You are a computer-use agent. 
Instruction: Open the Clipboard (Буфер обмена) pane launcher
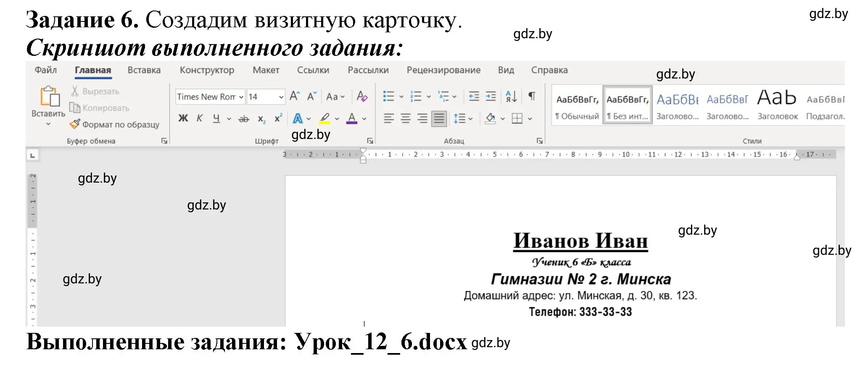pos(164,141)
